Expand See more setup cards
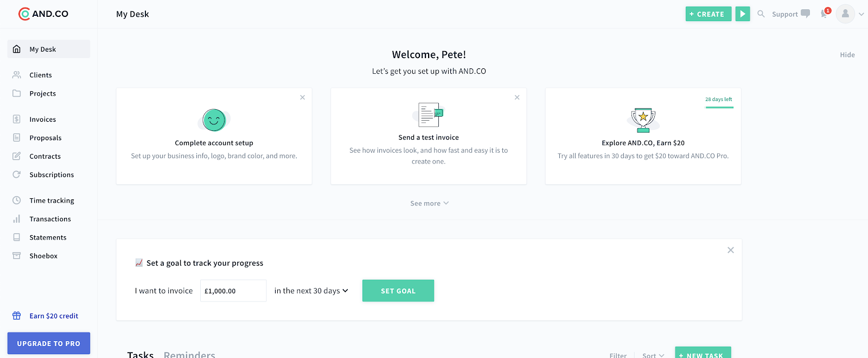This screenshot has height=358, width=868. 429,203
